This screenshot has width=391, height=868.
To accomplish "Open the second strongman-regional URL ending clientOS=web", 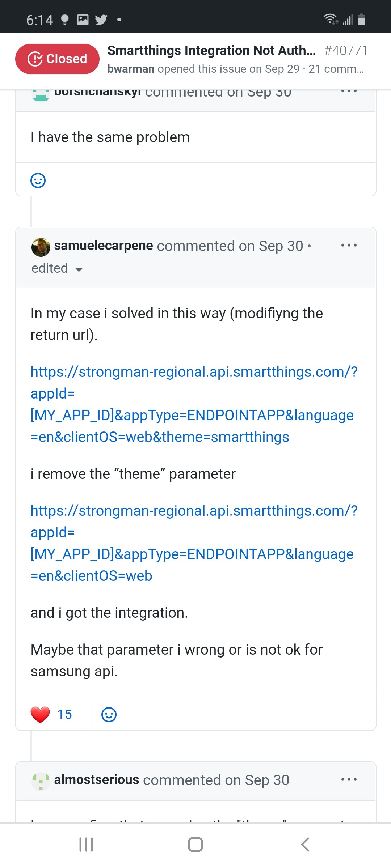I will click(x=194, y=543).
